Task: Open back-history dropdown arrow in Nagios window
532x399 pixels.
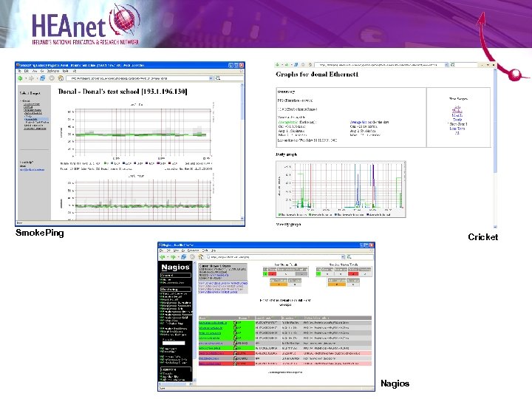Action: pyautogui.click(x=168, y=257)
